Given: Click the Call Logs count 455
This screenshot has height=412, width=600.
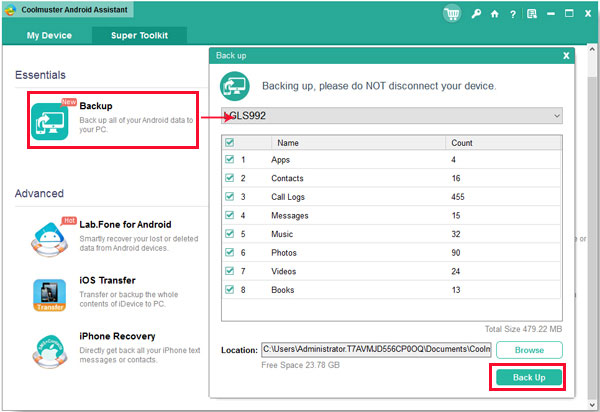Looking at the screenshot, I should (x=458, y=197).
